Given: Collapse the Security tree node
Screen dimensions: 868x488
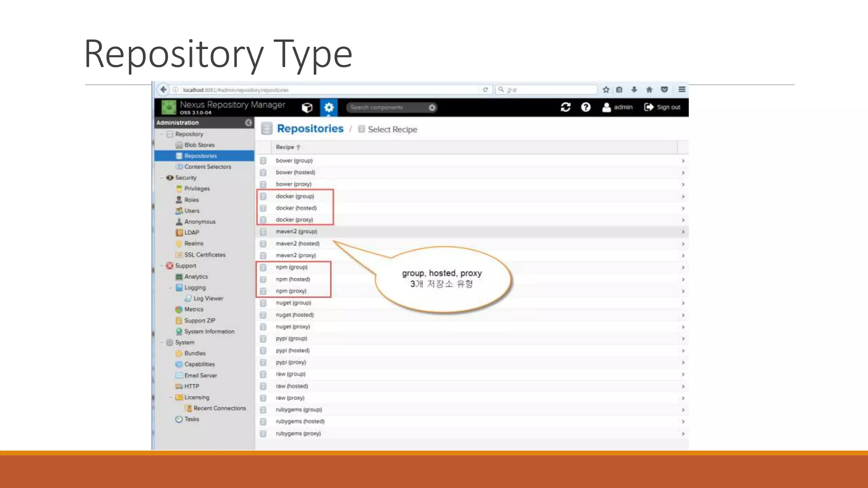Looking at the screenshot, I should (162, 178).
